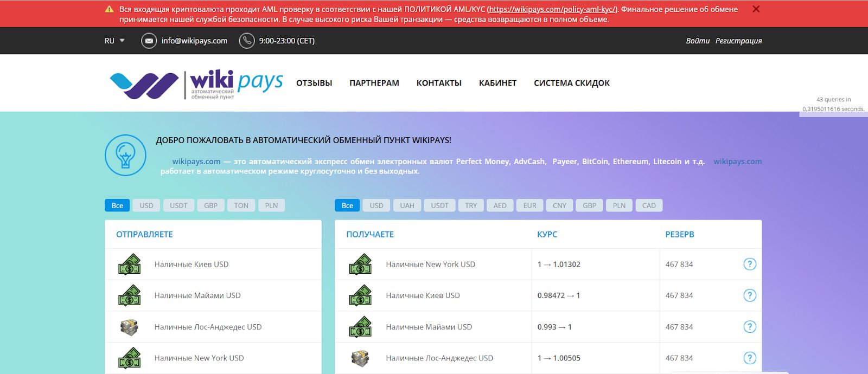The width and height of the screenshot is (868, 374).
Task: Open the КОНТАКТЫ menu item
Action: [x=439, y=83]
